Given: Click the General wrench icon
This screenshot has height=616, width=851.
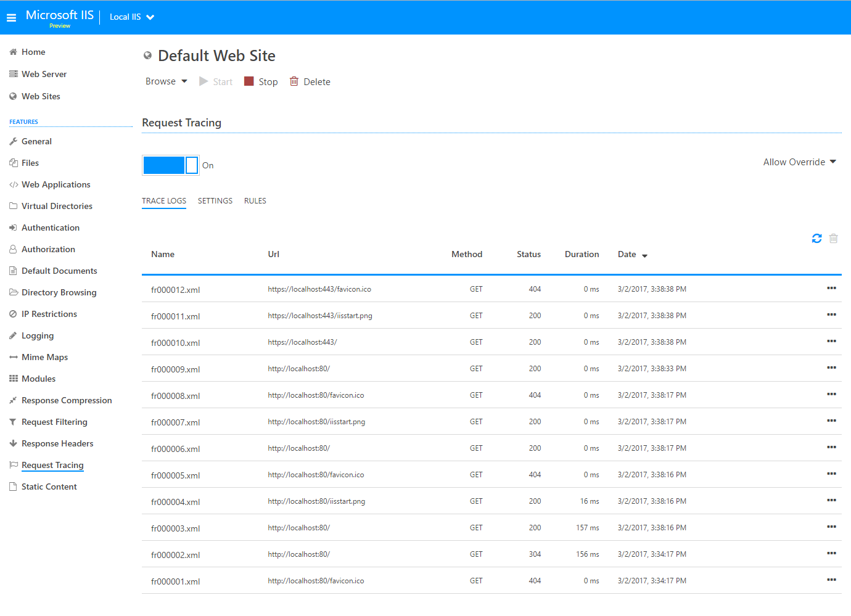Looking at the screenshot, I should [13, 141].
